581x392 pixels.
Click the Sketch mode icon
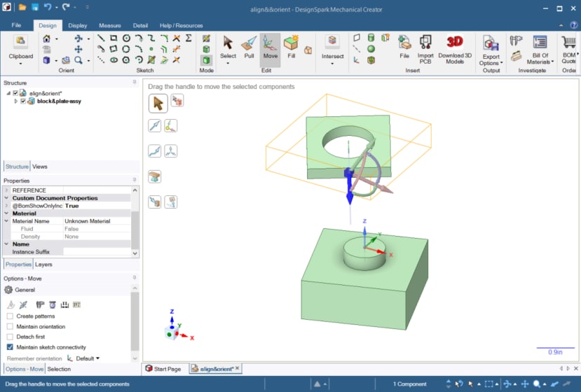(x=206, y=38)
